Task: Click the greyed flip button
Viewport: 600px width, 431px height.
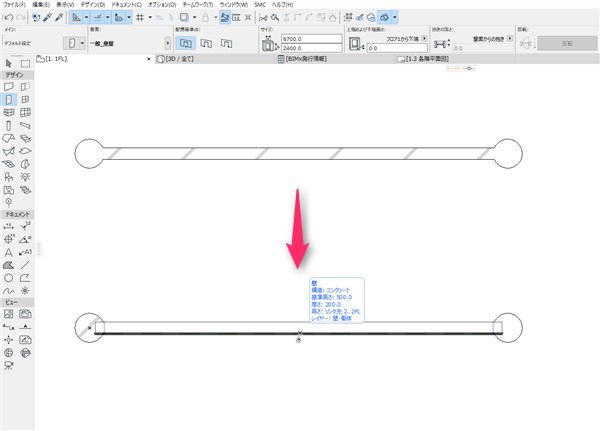Action: tap(567, 43)
